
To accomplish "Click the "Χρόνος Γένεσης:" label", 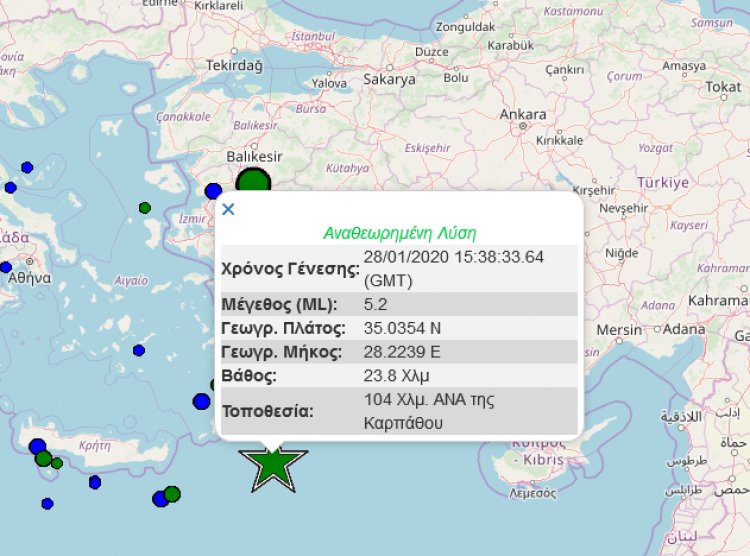I will pos(290,269).
